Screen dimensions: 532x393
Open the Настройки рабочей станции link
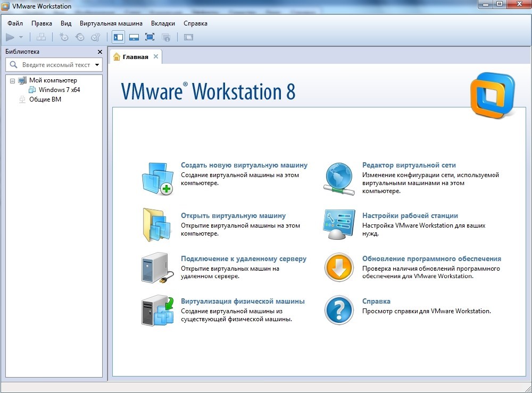tap(410, 216)
